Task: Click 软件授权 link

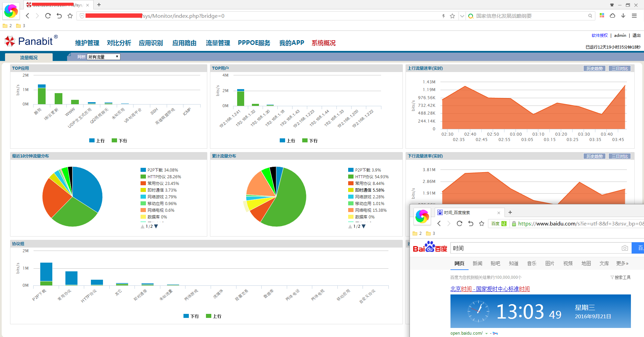Action: click(600, 35)
